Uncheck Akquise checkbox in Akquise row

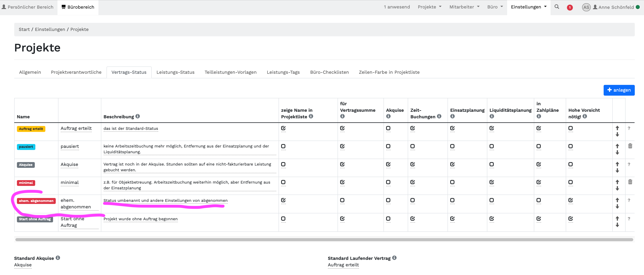click(388, 164)
